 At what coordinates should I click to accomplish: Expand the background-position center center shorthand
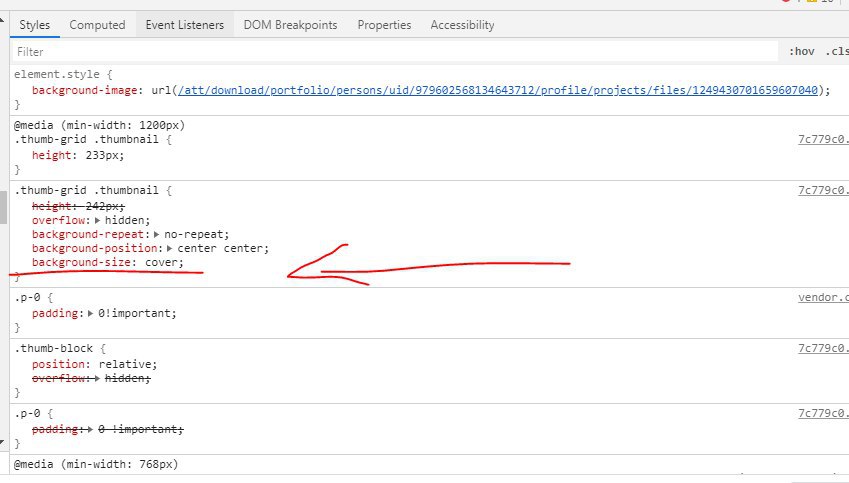pyautogui.click(x=169, y=249)
